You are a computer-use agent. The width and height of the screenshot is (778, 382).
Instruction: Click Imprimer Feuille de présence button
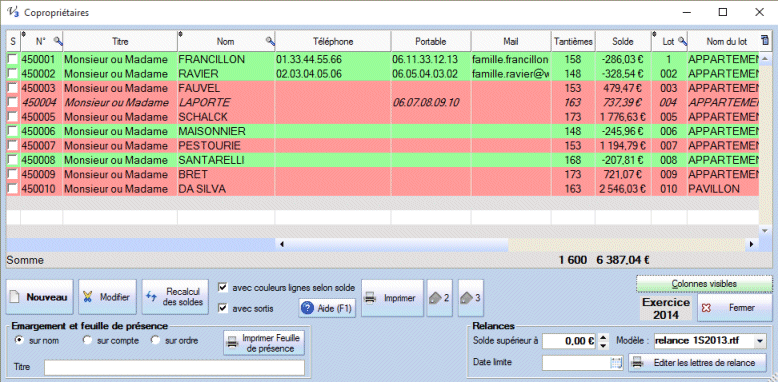point(264,344)
